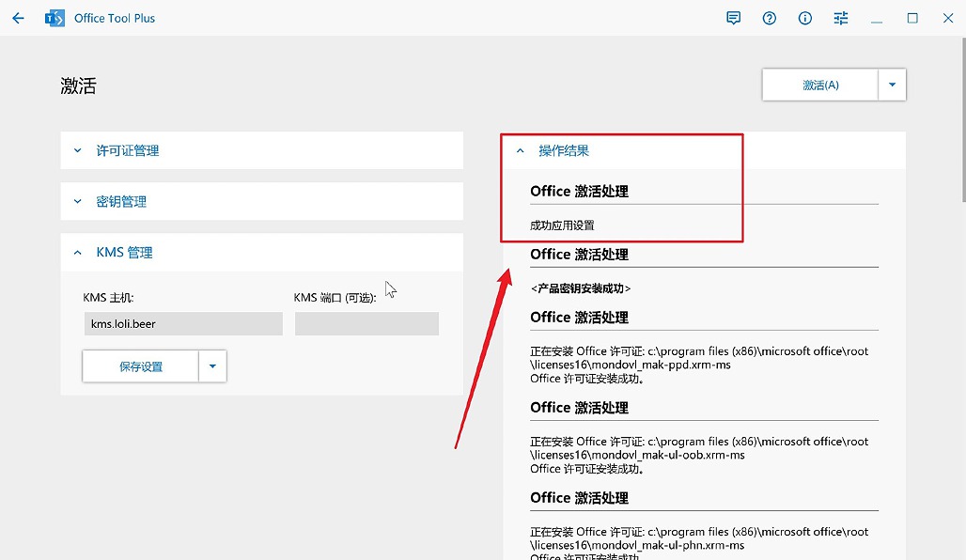The height and width of the screenshot is (560, 966).
Task: Click the KMS 主机 input field
Action: 183,323
